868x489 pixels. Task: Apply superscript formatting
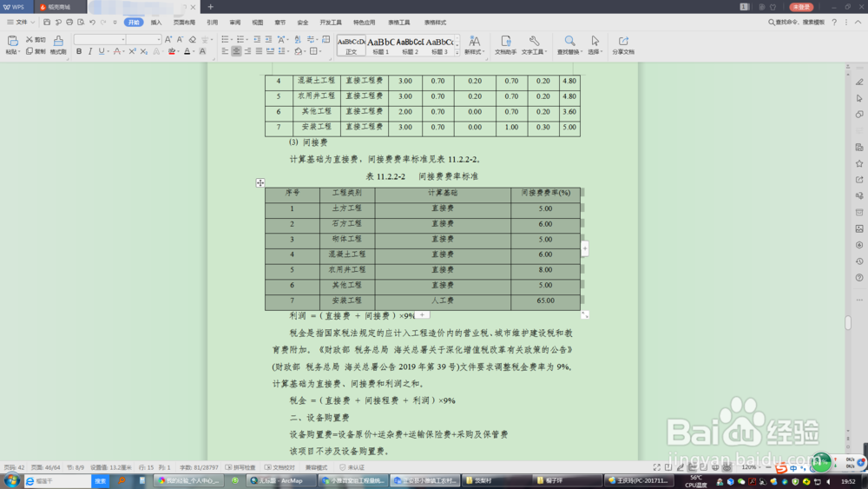click(x=132, y=51)
